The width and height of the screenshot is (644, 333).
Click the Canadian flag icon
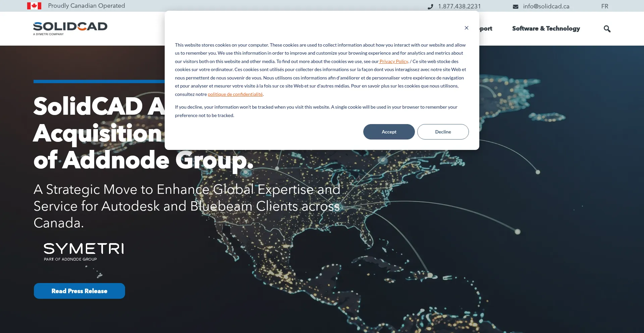(34, 6)
